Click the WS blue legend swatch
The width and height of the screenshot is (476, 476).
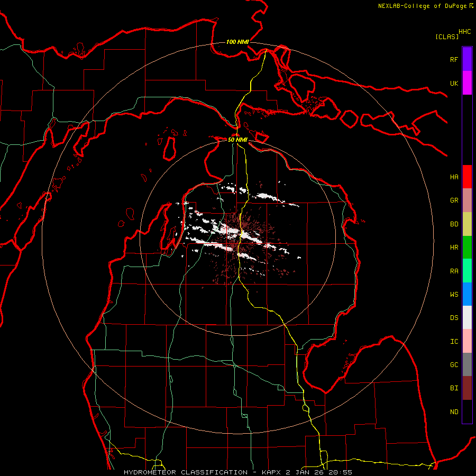(467, 294)
